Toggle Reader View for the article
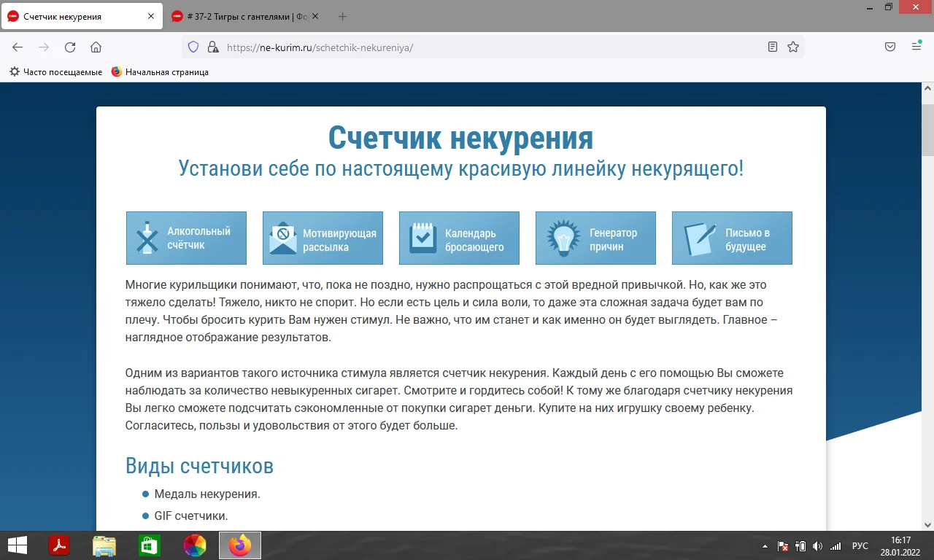Viewport: 934px width, 560px height. pos(772,47)
